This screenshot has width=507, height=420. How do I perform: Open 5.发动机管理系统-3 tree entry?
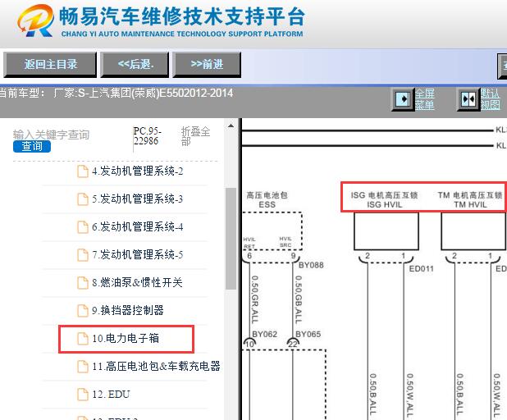[138, 199]
